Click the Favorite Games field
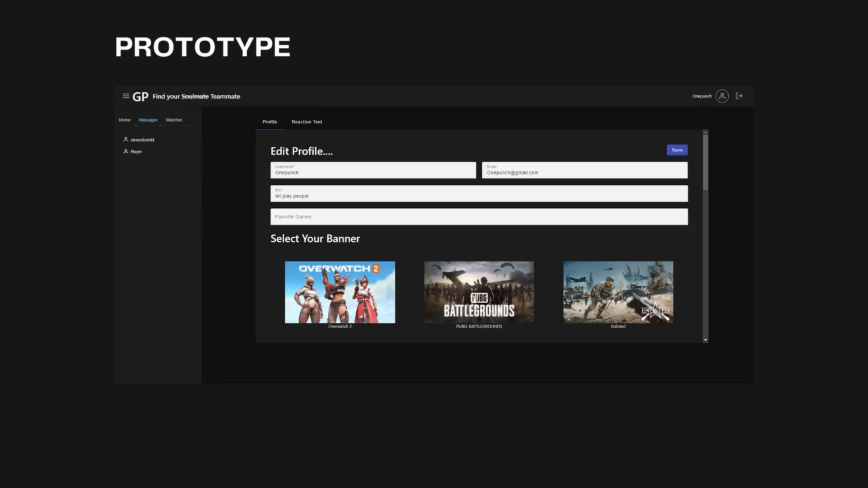868x488 pixels. [479, 217]
